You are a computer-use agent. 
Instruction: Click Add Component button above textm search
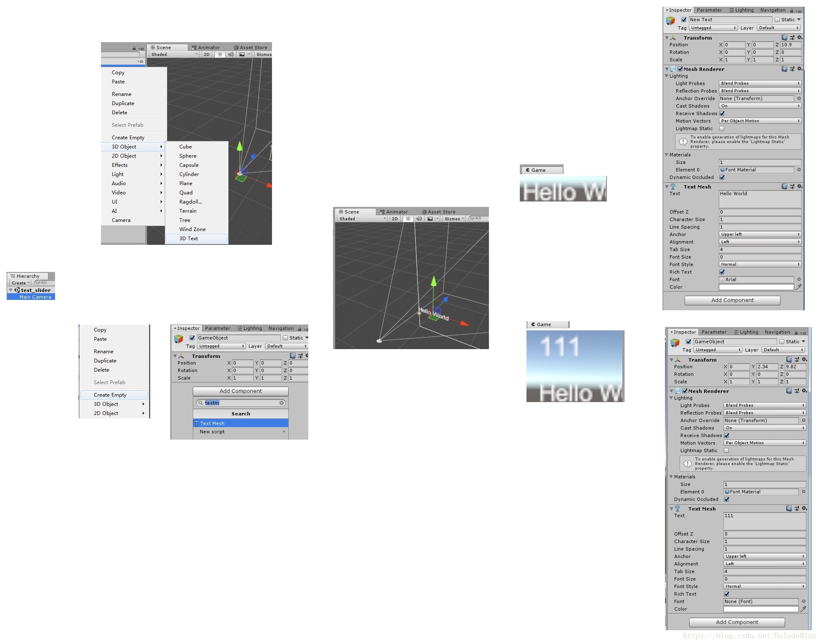(241, 391)
